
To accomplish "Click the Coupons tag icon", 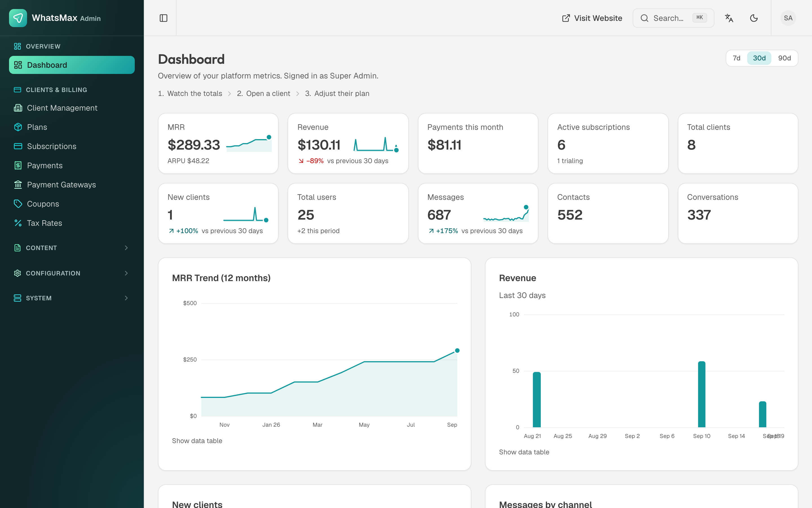I will (18, 203).
